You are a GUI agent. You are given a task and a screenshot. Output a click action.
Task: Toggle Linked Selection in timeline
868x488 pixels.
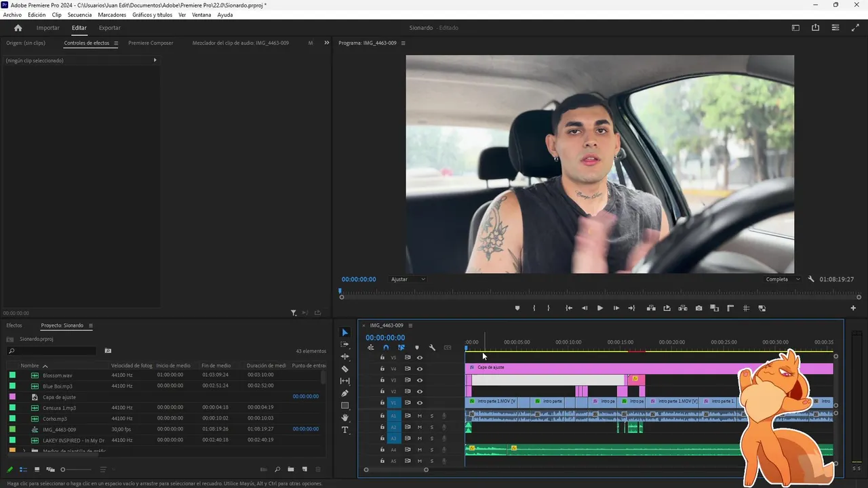click(401, 348)
